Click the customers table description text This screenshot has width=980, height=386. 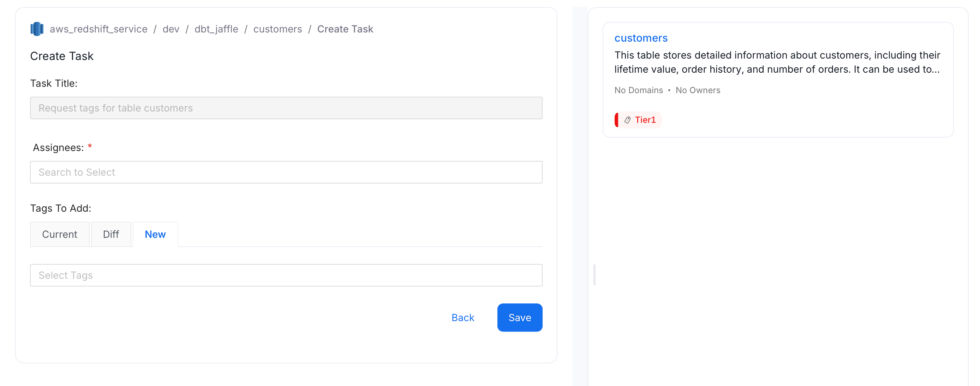[x=777, y=62]
